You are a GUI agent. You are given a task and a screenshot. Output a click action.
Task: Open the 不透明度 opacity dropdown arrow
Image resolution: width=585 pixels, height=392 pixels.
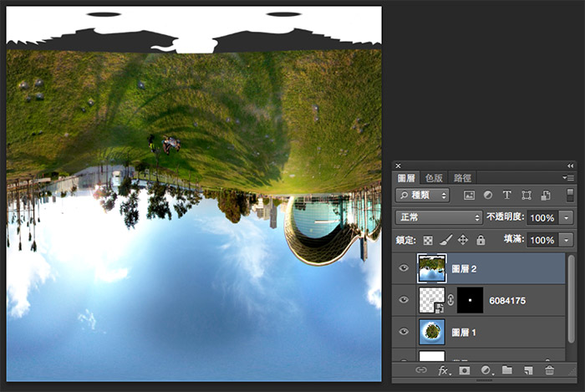click(567, 217)
